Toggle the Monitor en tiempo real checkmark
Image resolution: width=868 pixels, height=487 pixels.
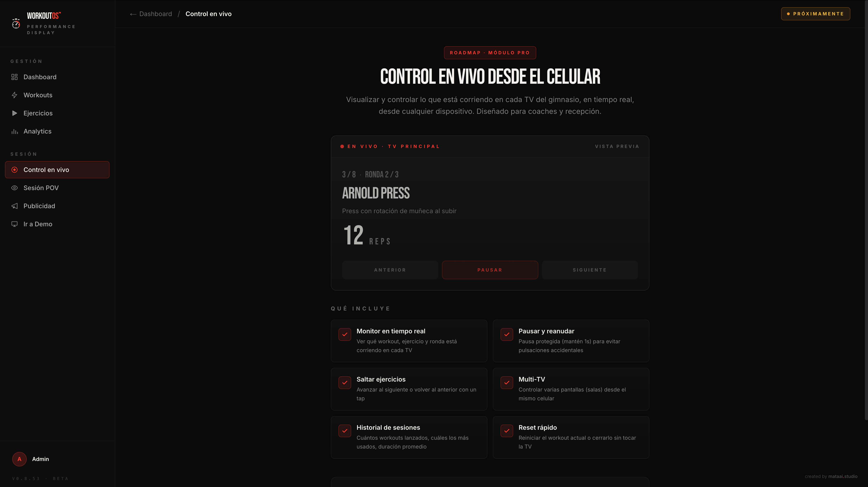pyautogui.click(x=345, y=334)
